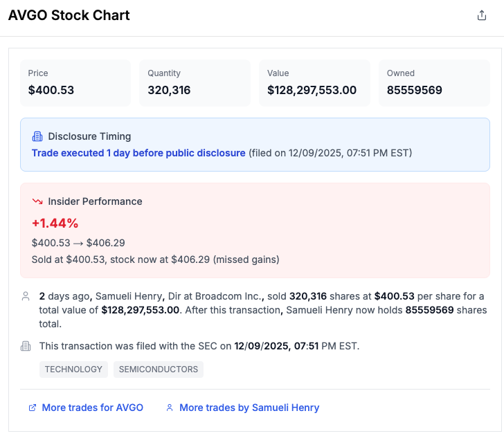Viewport: 504px width, 438px height.
Task: Click the +1.44% performance figure
Action: (x=55, y=223)
